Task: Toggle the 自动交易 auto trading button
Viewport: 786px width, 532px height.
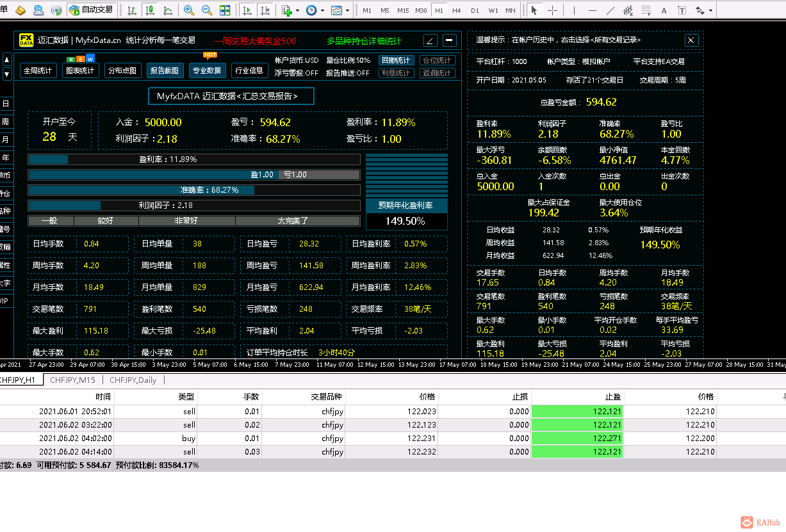Action: point(92,10)
